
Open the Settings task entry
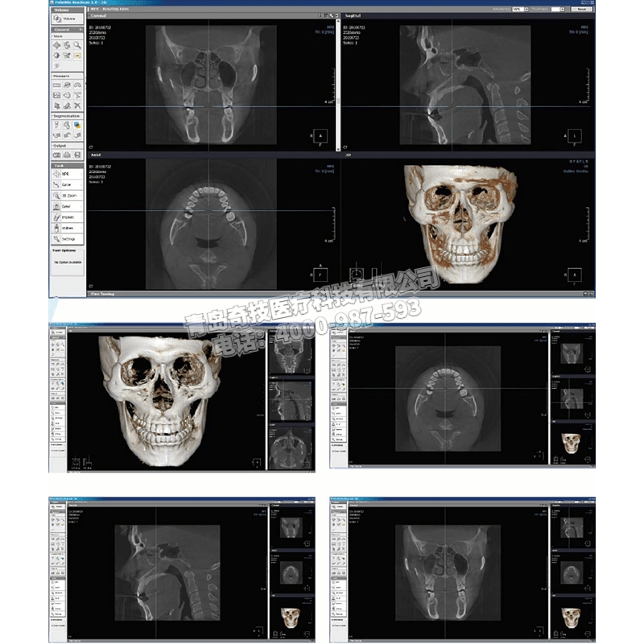(67, 239)
